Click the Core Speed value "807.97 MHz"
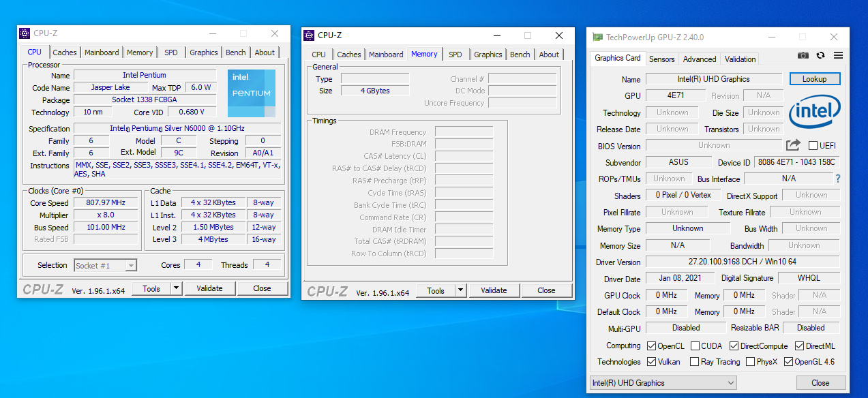Image resolution: width=868 pixels, height=398 pixels. pos(106,202)
